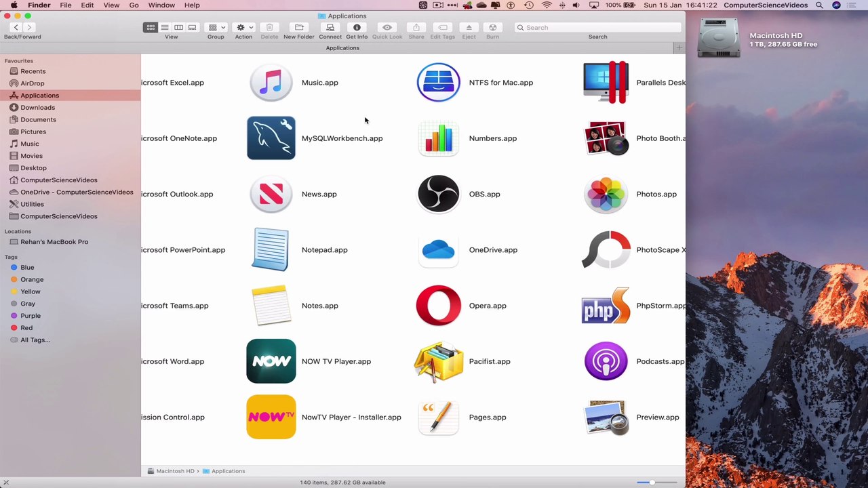Open AirDrop in the sidebar

pos(32,83)
